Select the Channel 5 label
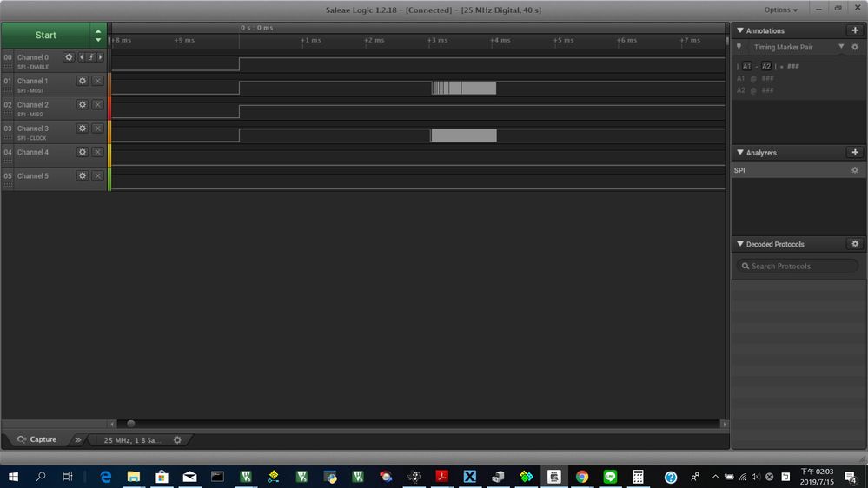 33,176
